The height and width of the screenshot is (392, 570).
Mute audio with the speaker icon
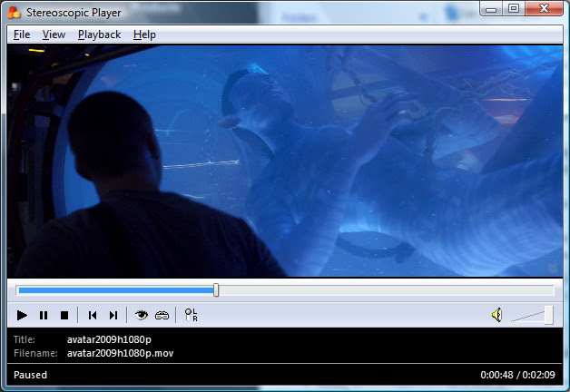tap(496, 315)
